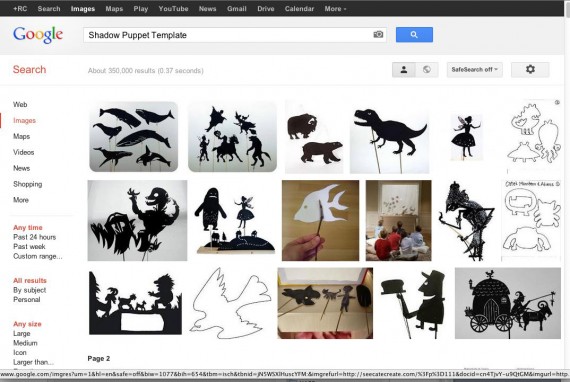Open the carriage with goat thumbnail
The width and height of the screenshot is (570, 382).
508,303
